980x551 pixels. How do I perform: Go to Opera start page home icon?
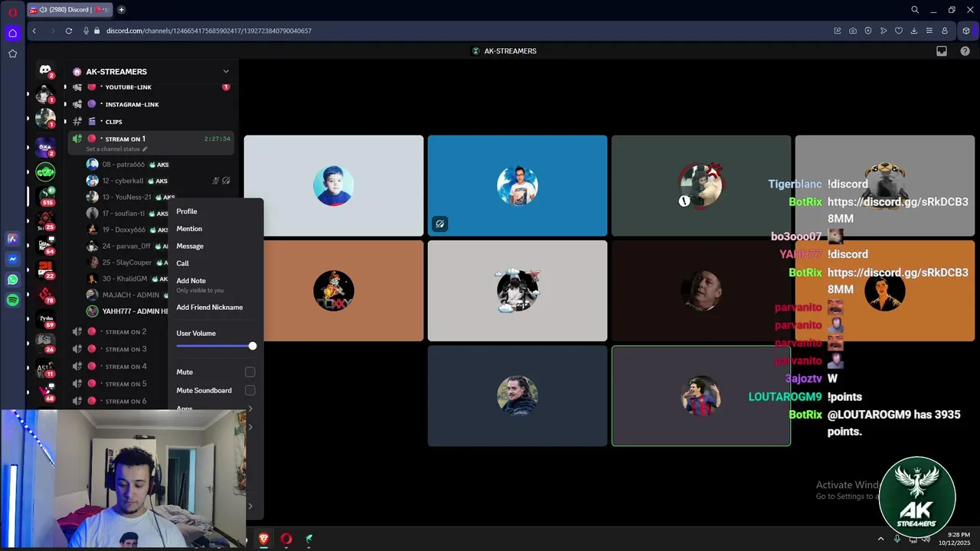[x=12, y=33]
